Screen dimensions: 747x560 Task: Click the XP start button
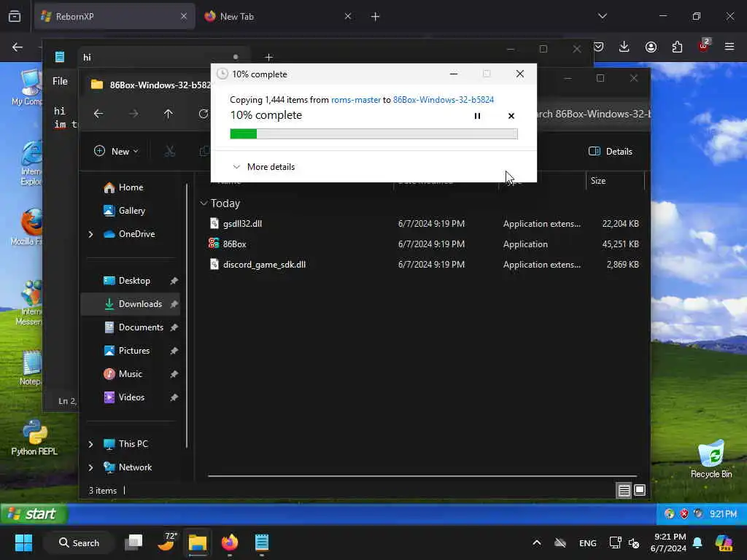coord(34,514)
